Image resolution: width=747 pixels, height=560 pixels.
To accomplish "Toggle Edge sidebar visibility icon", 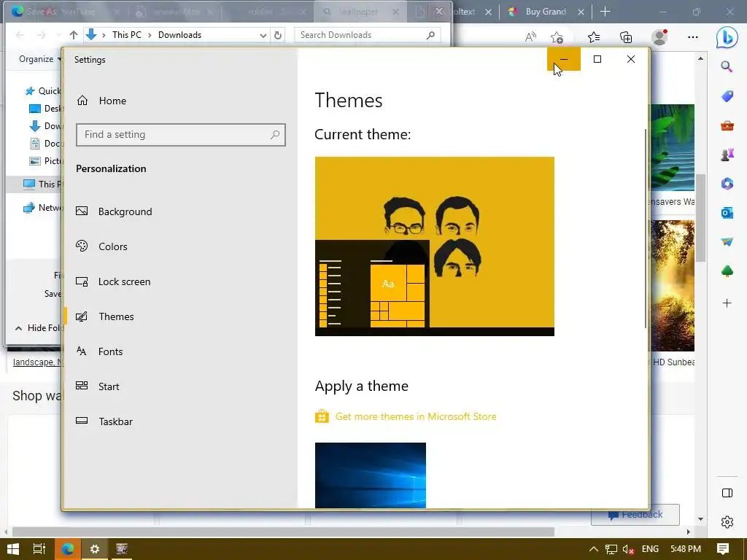I will point(727,493).
